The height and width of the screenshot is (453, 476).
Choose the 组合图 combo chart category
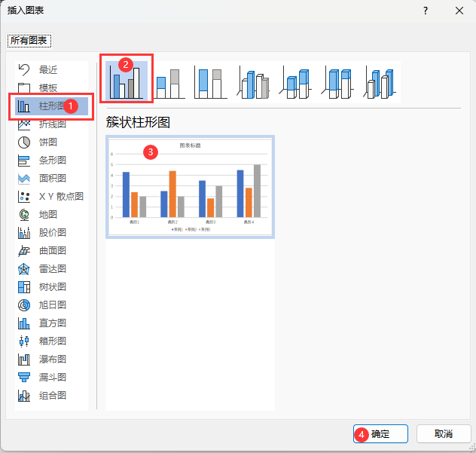(x=52, y=396)
